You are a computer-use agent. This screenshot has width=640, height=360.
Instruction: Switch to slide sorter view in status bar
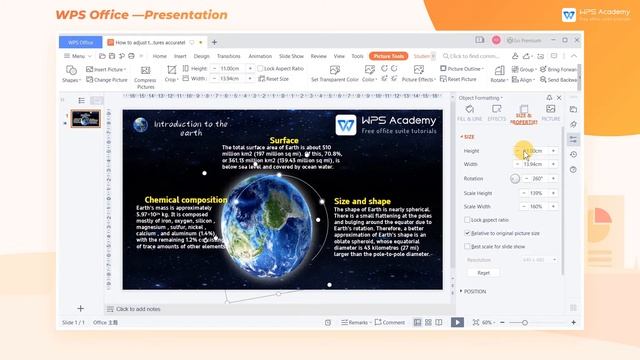428,322
